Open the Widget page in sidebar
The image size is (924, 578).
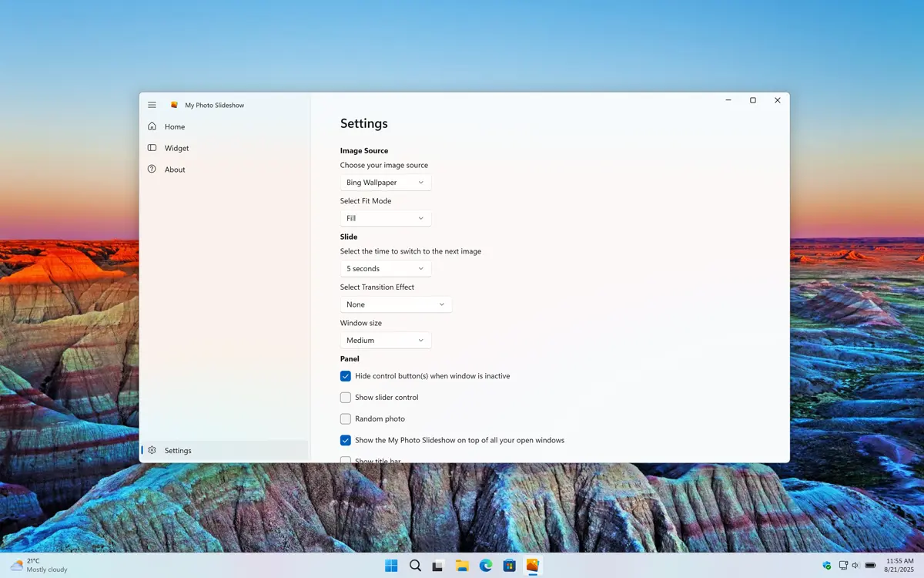tap(176, 148)
